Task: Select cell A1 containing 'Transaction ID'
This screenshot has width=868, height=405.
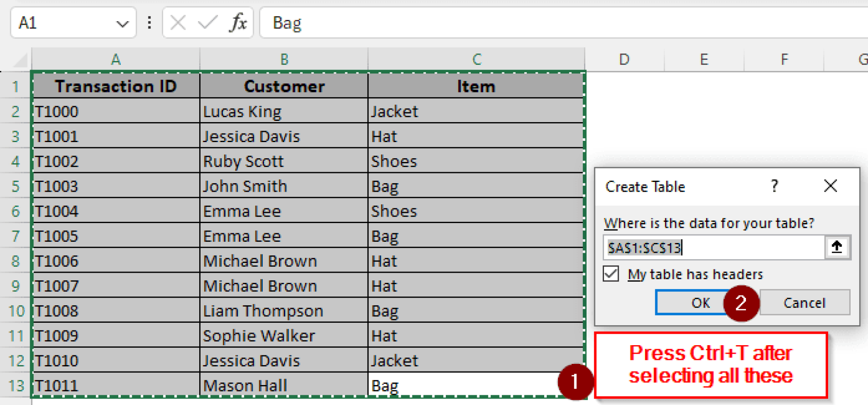Action: 116,86
